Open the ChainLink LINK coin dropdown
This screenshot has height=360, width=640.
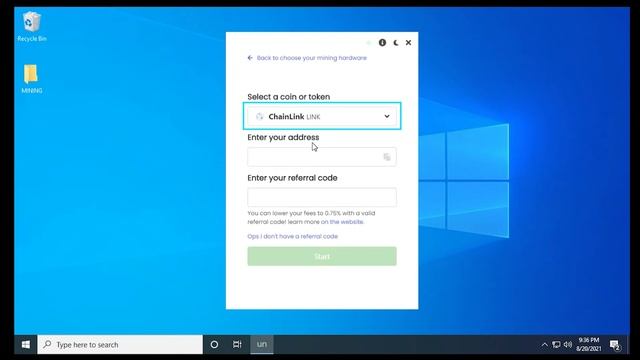pyautogui.click(x=322, y=116)
